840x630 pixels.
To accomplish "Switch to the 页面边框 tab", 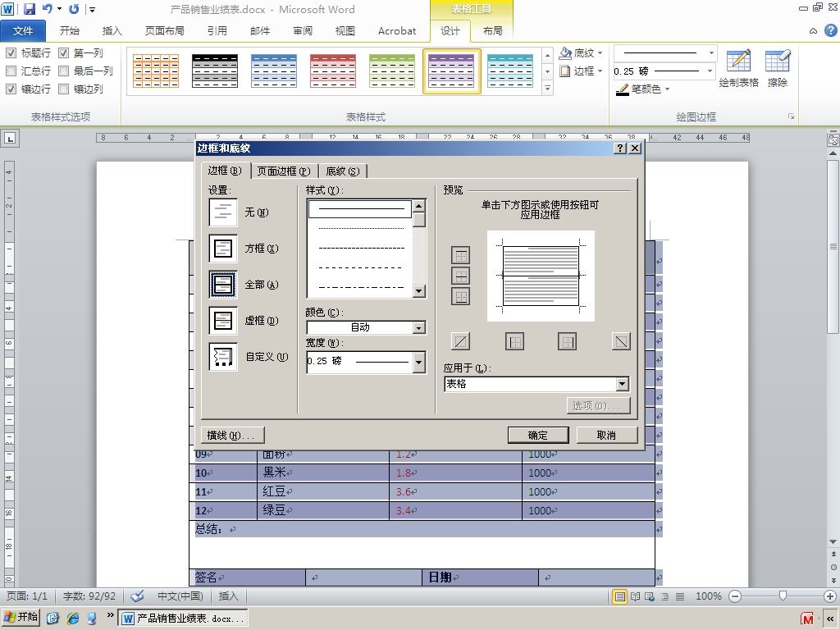I will click(284, 171).
